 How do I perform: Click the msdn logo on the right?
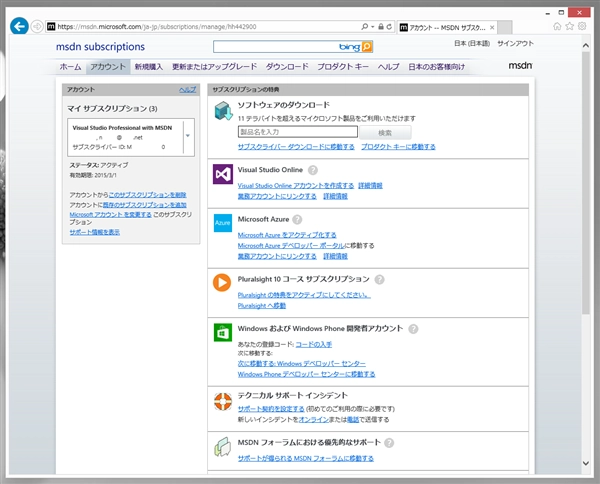(x=520, y=66)
